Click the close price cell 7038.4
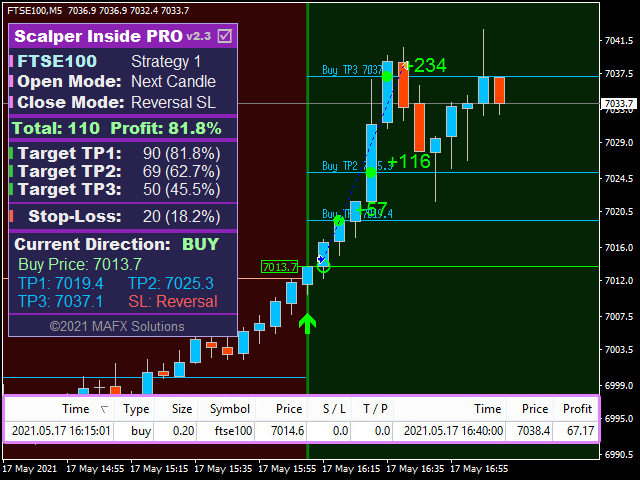This screenshot has width=640, height=480. (533, 431)
